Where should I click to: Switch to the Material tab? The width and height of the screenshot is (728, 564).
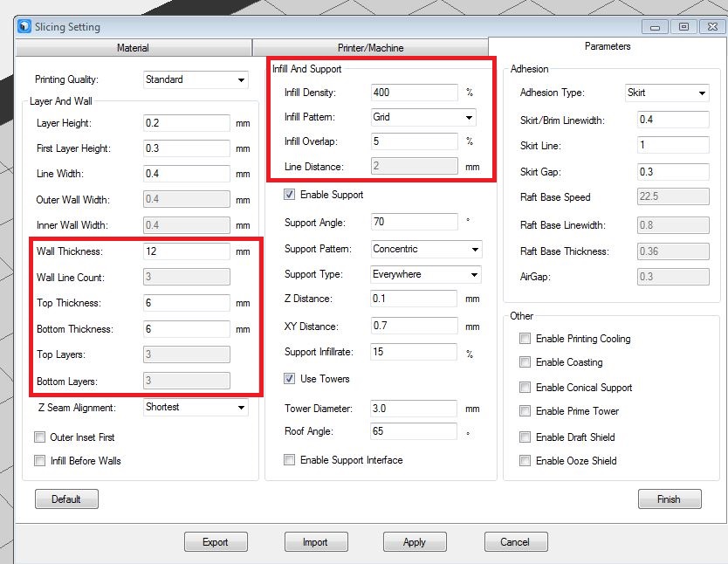pyautogui.click(x=133, y=48)
